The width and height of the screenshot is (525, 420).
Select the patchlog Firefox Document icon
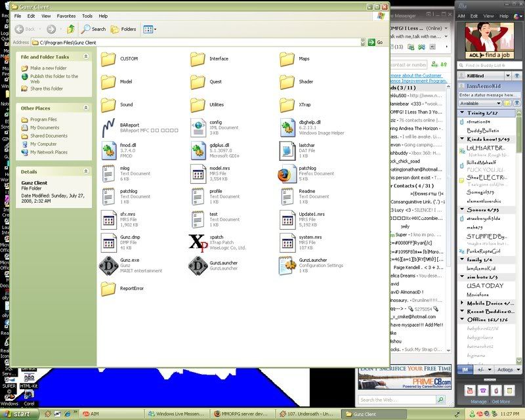click(x=287, y=174)
